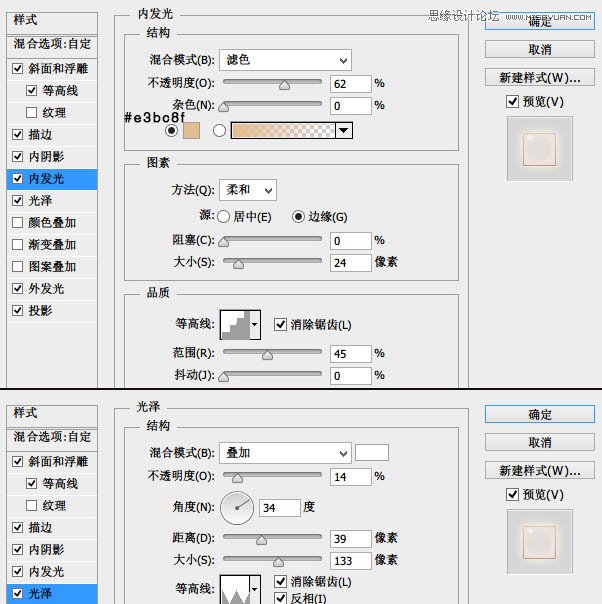Uncheck 等高线 sub-item in the 内发光 dialog style list
Screen dimensions: 602x604
31,91
